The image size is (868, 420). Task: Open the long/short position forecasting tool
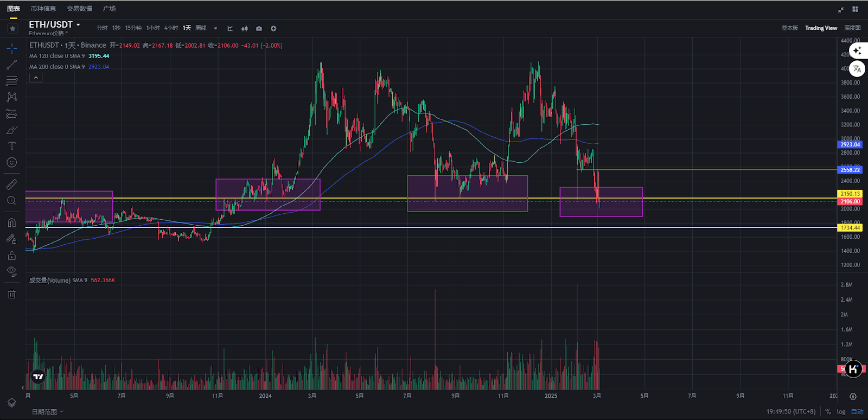coord(11,113)
